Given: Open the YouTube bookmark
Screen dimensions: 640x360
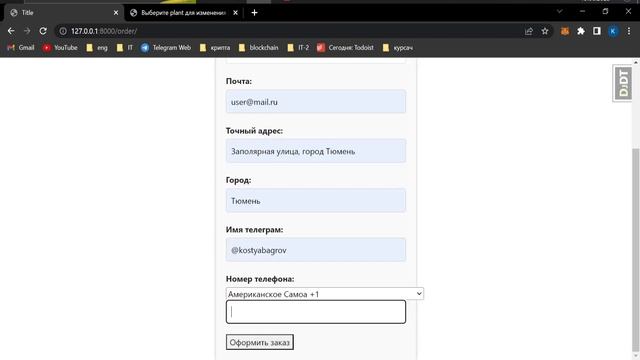Looking at the screenshot, I should [60, 48].
